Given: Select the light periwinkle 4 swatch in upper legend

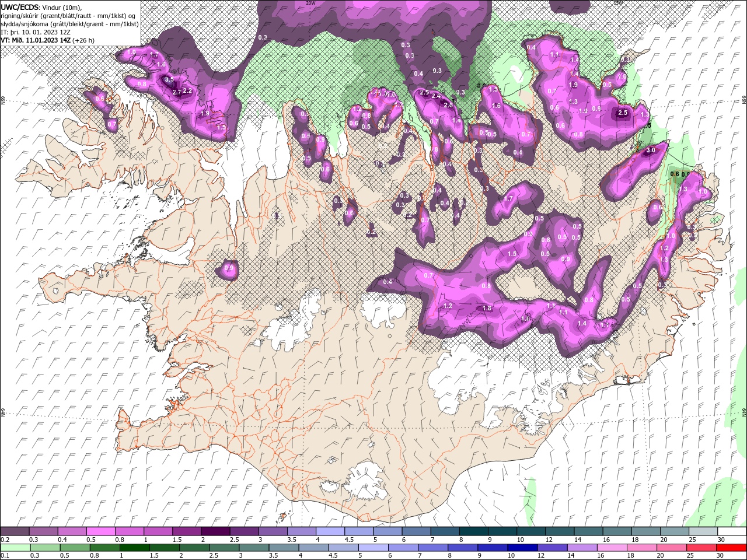Looking at the screenshot, I should click(330, 531).
